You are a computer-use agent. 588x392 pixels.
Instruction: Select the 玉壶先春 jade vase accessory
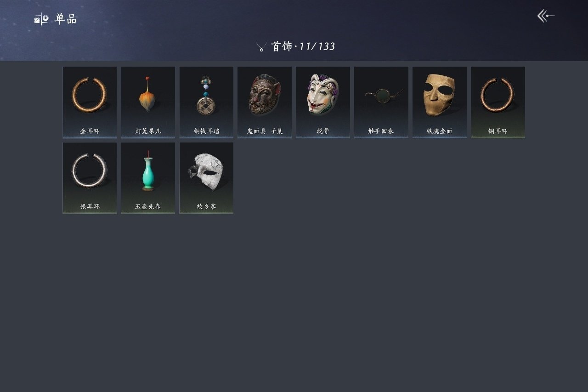click(148, 178)
